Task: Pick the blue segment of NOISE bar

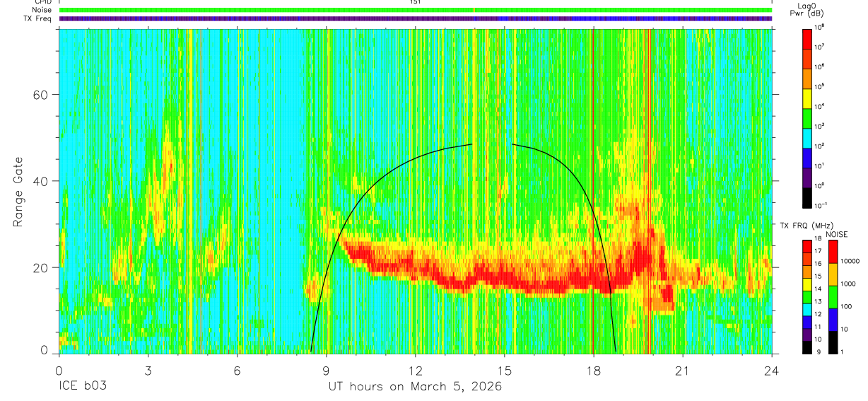Action: (835, 318)
